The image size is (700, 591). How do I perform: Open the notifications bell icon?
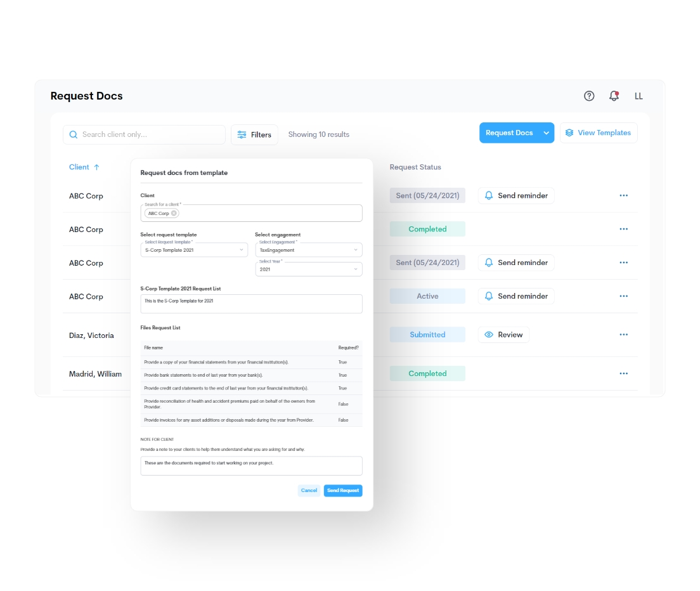click(x=614, y=96)
